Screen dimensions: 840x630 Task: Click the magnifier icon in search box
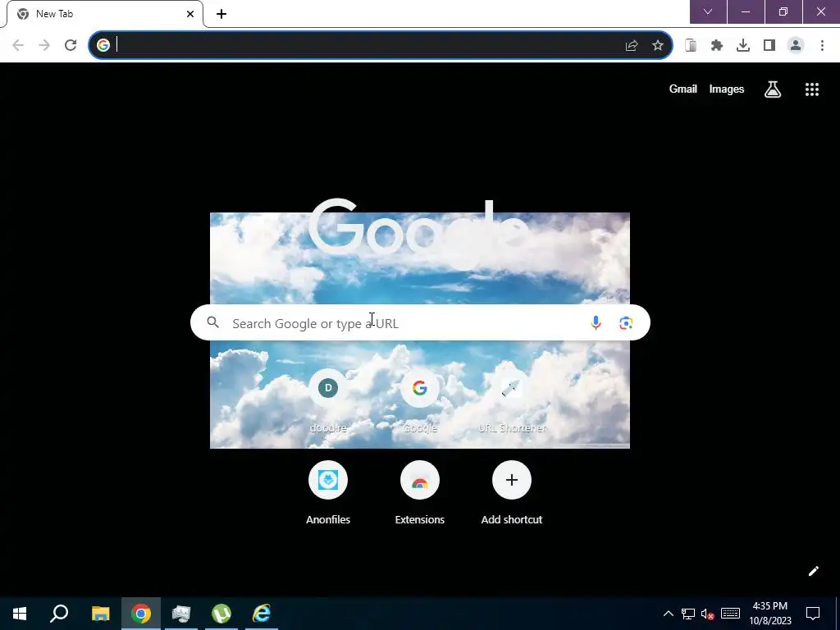[x=213, y=322]
